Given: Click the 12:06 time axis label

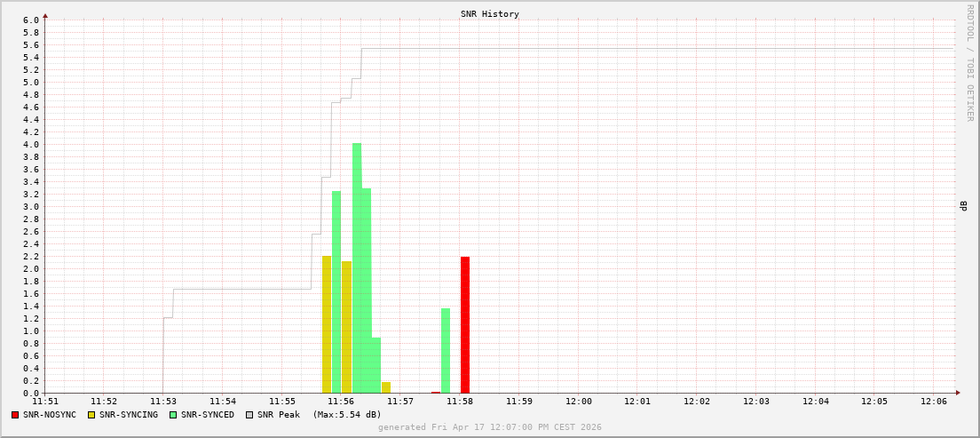Looking at the screenshot, I should click(x=934, y=402).
